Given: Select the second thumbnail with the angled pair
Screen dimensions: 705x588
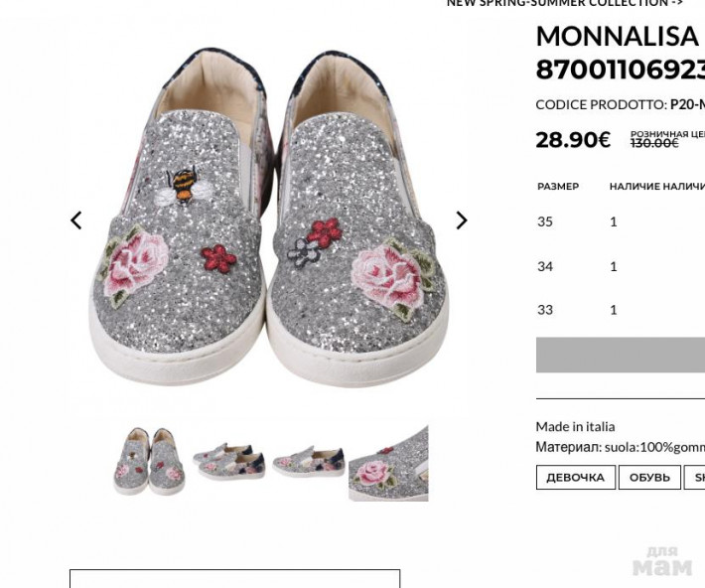Looking at the screenshot, I should tap(229, 462).
